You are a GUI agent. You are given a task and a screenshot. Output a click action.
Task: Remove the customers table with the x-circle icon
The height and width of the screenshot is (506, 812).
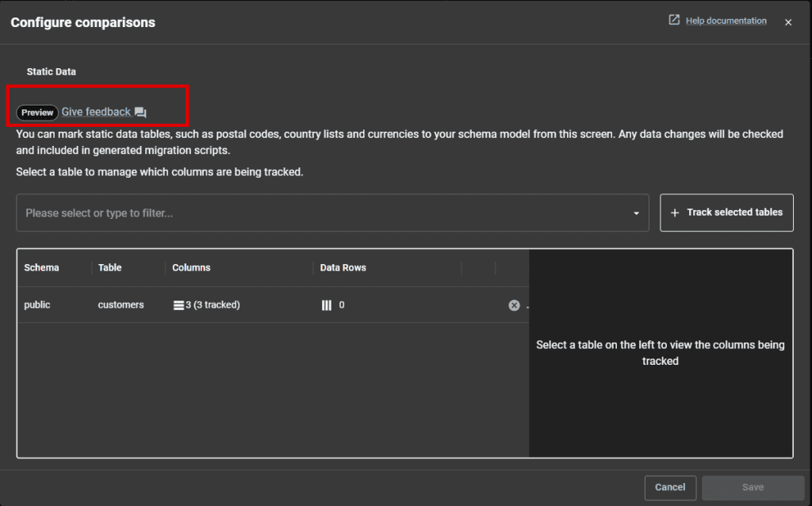pyautogui.click(x=514, y=305)
